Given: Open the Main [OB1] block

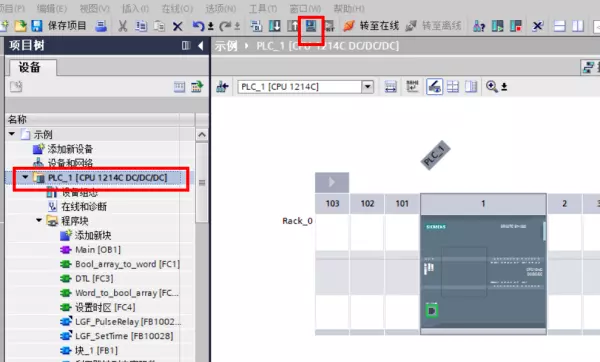Looking at the screenshot, I should point(98,250).
